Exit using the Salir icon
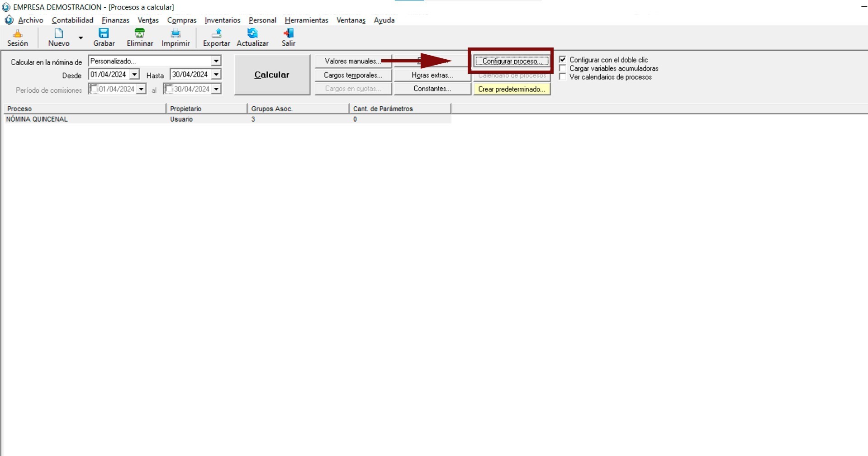 click(x=288, y=34)
